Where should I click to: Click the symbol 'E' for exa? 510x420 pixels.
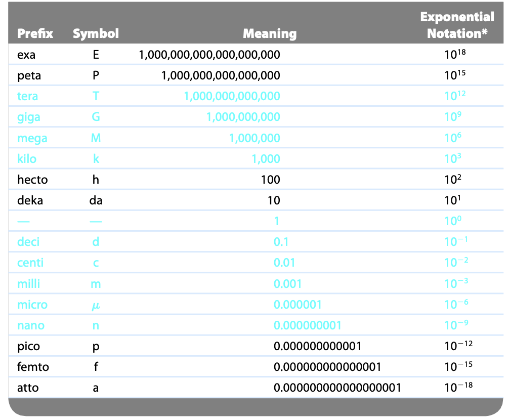point(96,55)
